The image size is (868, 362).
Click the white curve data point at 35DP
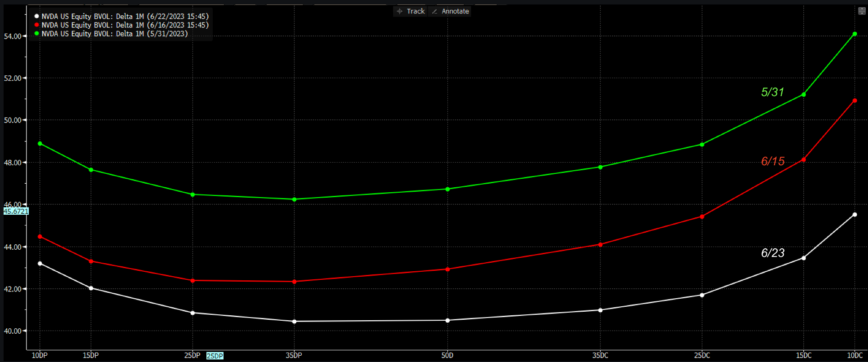point(294,321)
